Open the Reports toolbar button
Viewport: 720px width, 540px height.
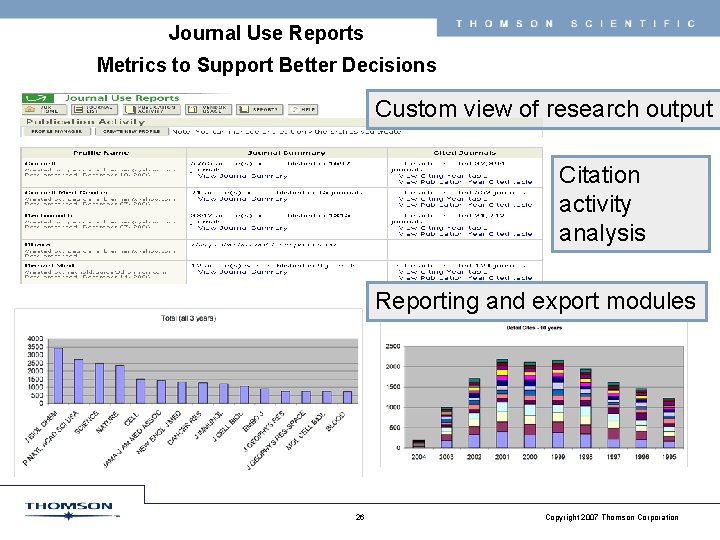260,110
